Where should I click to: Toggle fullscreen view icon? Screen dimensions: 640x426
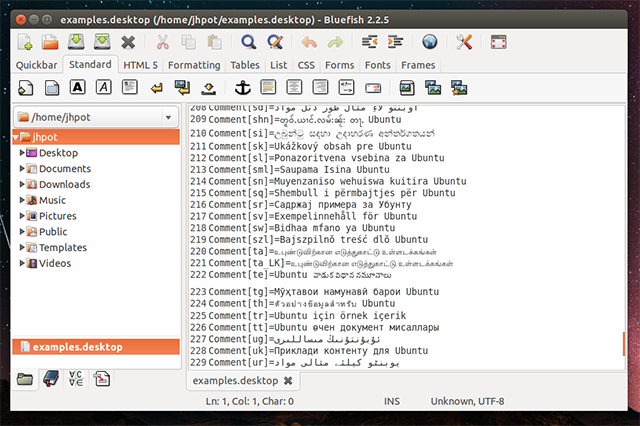[x=498, y=42]
